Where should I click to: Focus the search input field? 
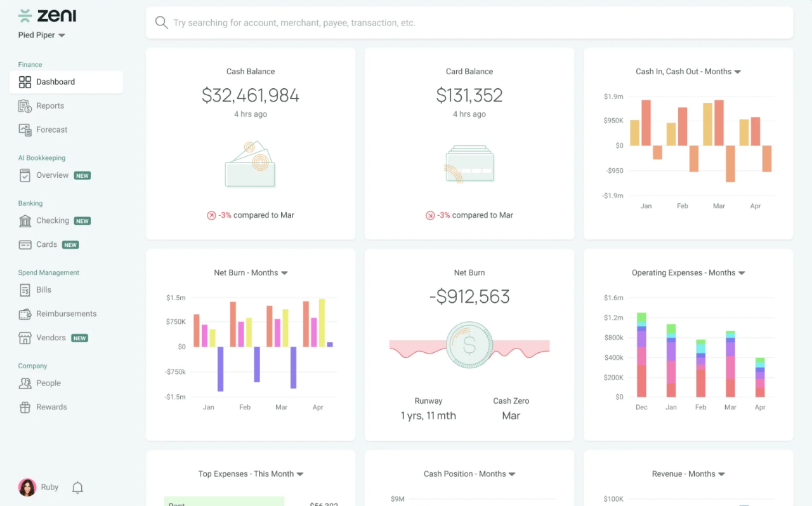tap(469, 23)
